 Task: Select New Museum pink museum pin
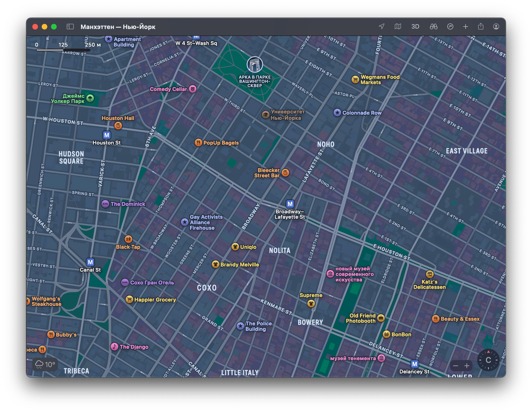click(330, 274)
